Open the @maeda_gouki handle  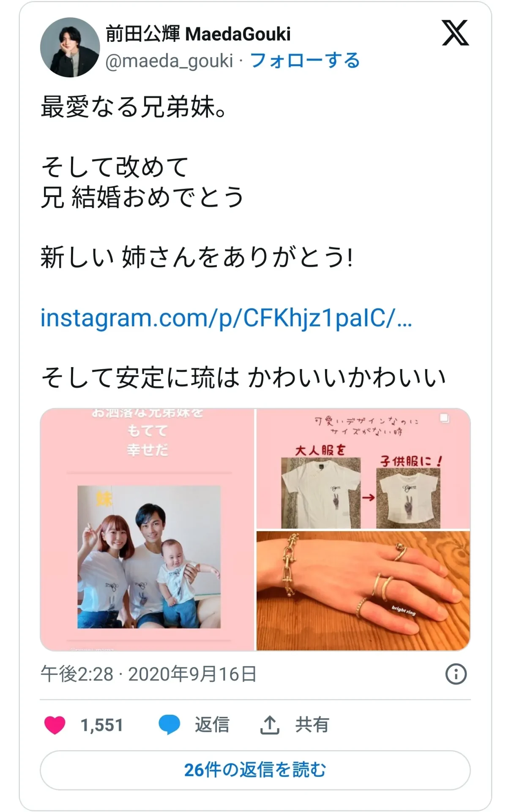pyautogui.click(x=169, y=61)
